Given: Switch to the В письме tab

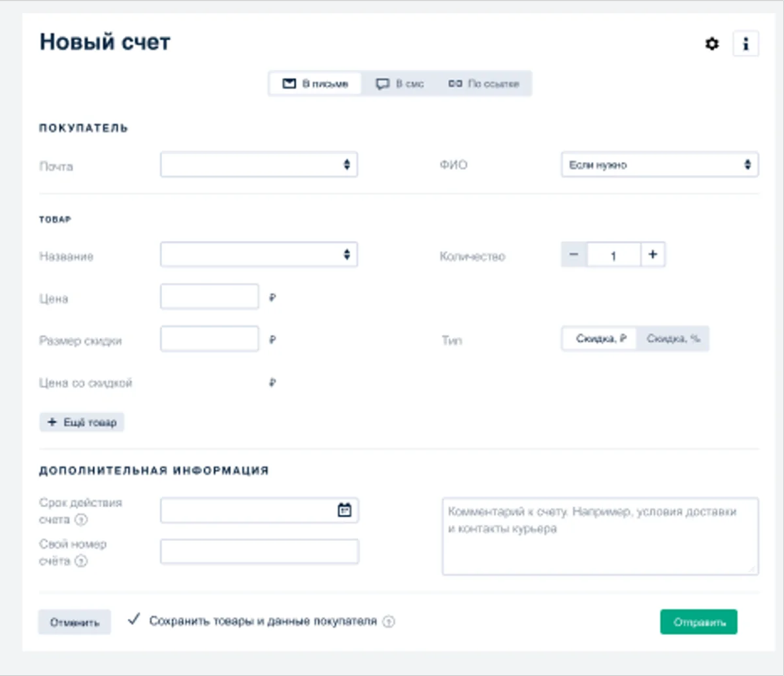Looking at the screenshot, I should pyautogui.click(x=315, y=84).
